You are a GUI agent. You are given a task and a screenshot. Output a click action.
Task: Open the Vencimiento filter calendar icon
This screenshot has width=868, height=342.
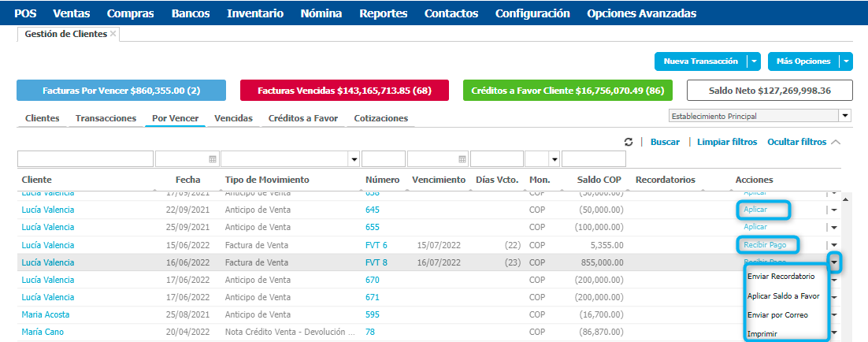pos(463,159)
